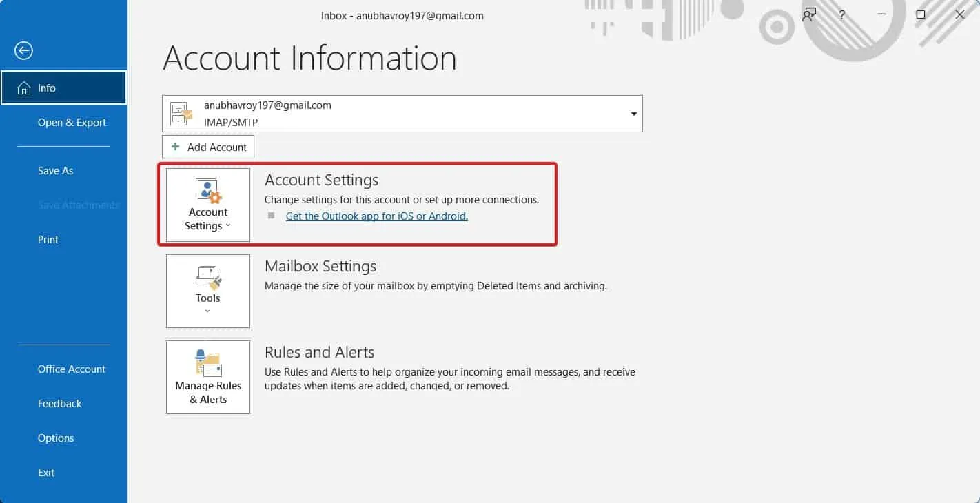The width and height of the screenshot is (980, 503).
Task: Maximize the Outlook window
Action: pos(921,14)
